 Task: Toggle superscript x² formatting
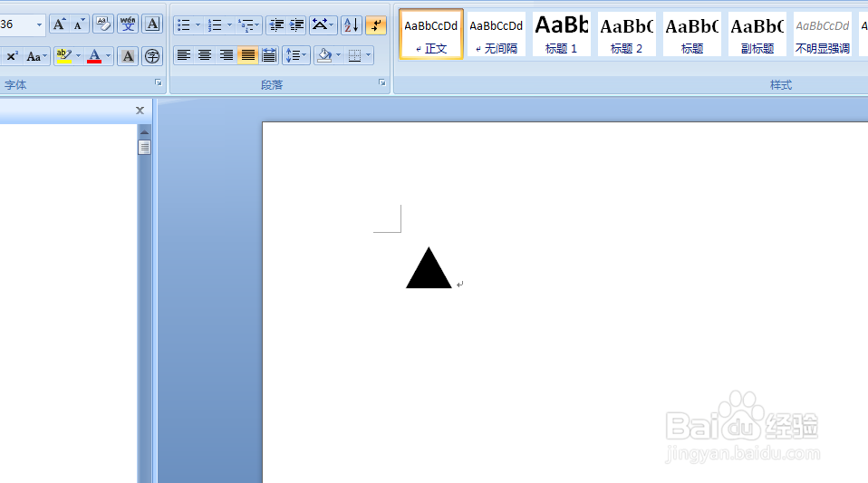point(12,56)
